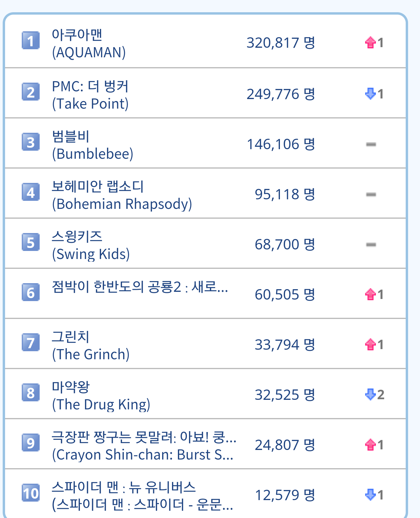The height and width of the screenshot is (518, 420).
Task: Click the red up-arrow for The Grinch
Action: tap(371, 345)
